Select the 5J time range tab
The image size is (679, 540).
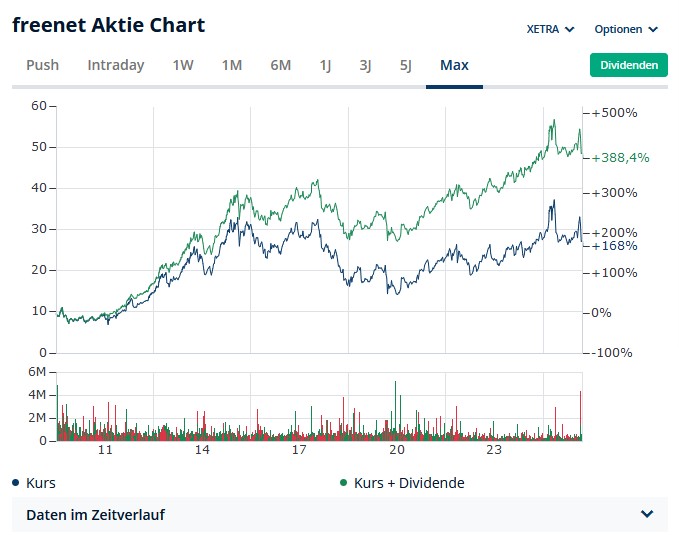pos(405,65)
